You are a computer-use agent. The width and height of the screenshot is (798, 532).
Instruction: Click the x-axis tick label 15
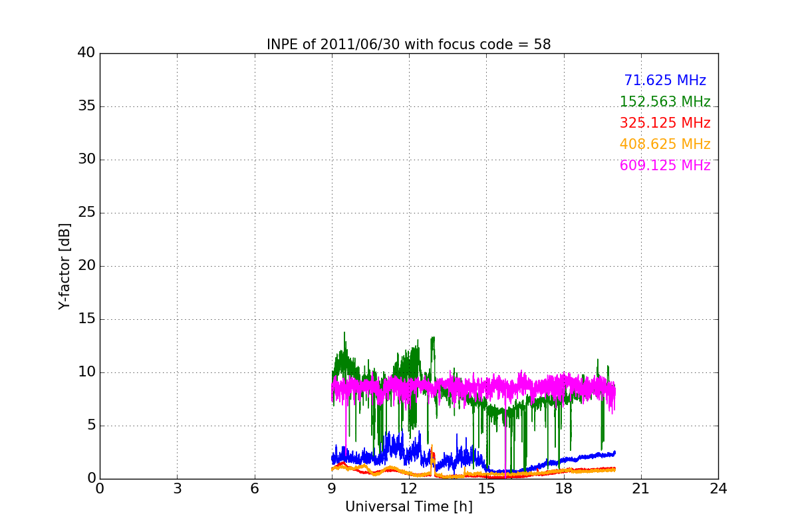pyautogui.click(x=486, y=489)
